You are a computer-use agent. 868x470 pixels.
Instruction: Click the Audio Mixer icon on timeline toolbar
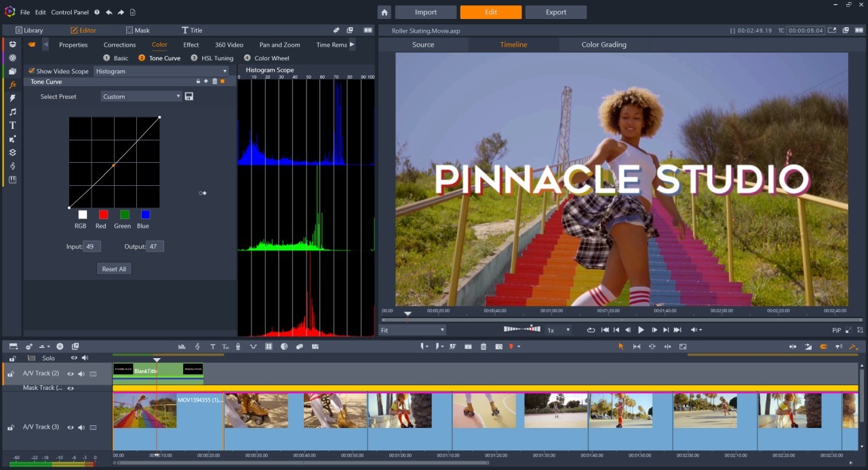(x=181, y=346)
